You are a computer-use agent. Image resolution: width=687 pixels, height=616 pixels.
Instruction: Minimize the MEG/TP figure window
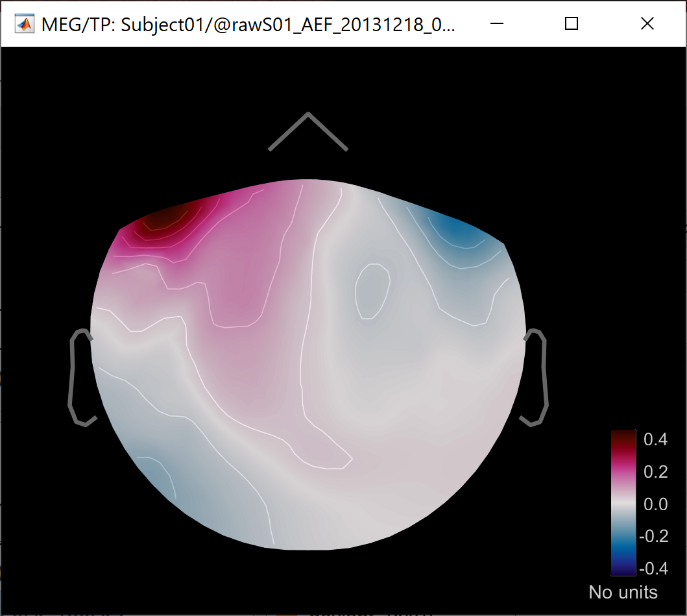click(x=497, y=24)
